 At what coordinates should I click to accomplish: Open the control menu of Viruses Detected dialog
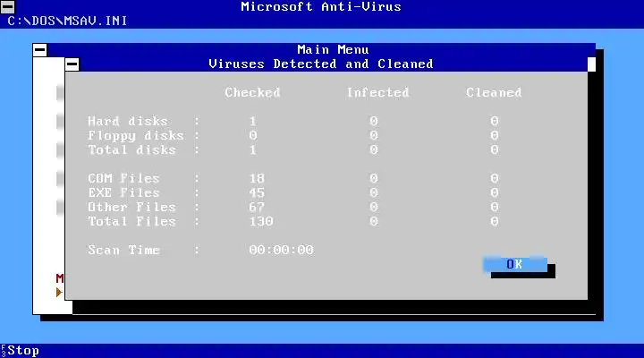[72, 64]
